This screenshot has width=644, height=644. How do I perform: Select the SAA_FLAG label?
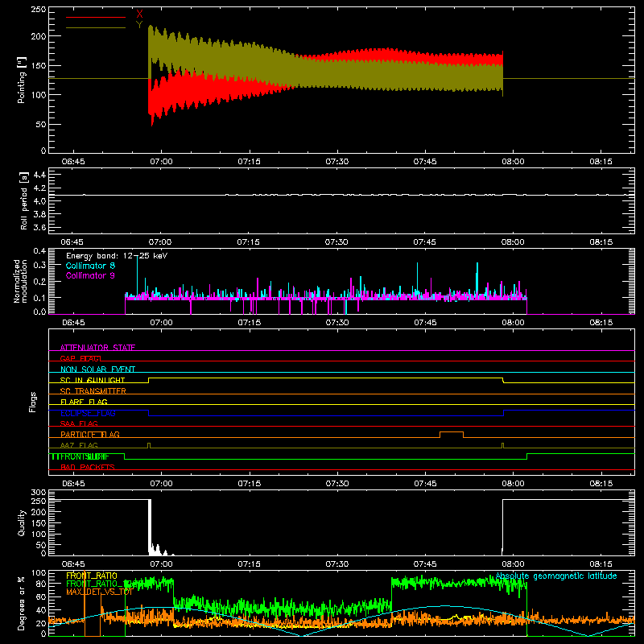(79, 423)
